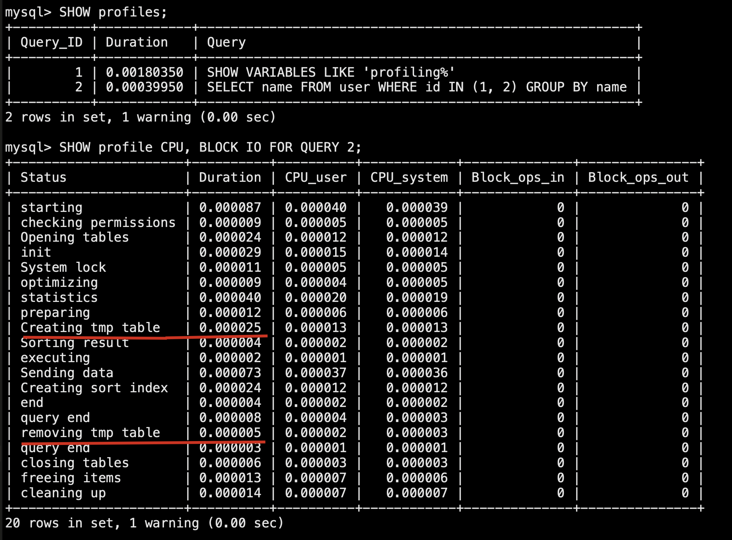Select CPU_user value 0.000037

pos(316,373)
